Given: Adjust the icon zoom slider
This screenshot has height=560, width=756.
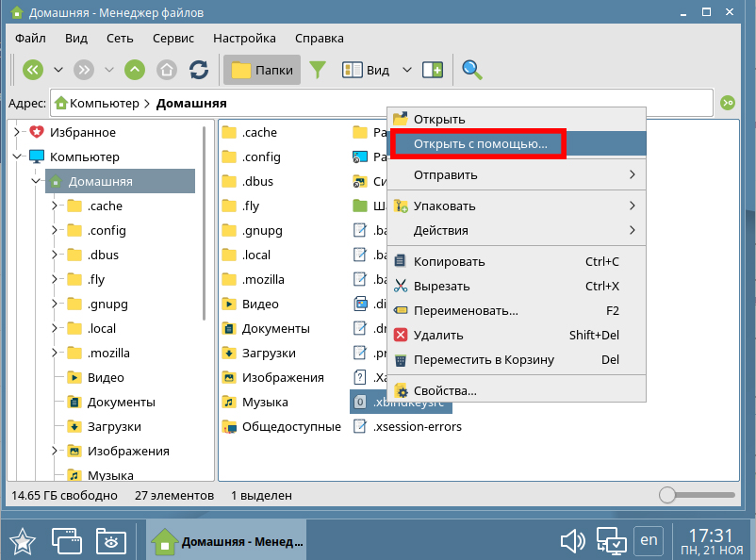Looking at the screenshot, I should 668,495.
